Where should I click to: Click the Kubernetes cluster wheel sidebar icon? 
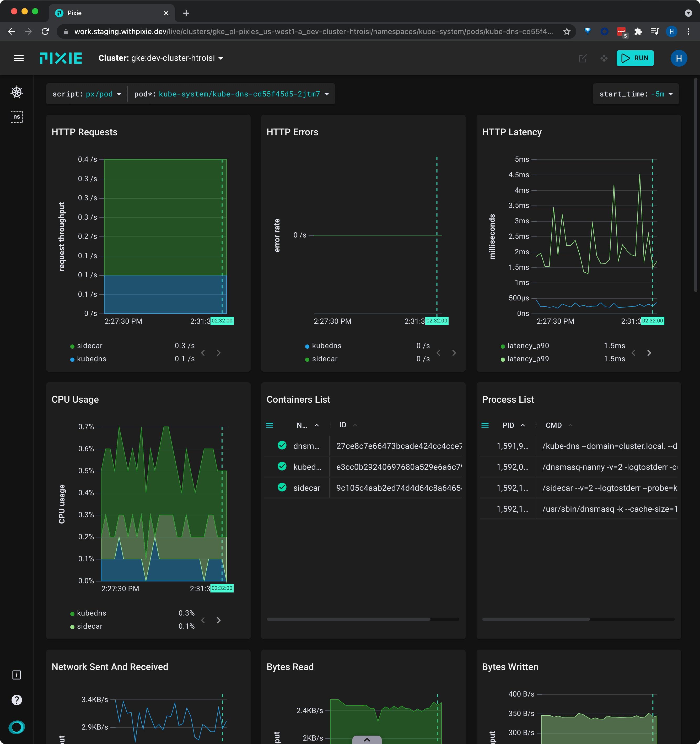point(17,92)
